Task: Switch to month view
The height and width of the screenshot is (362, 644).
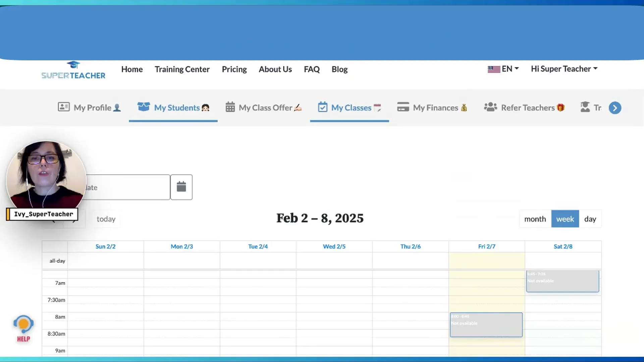Action: tap(535, 219)
